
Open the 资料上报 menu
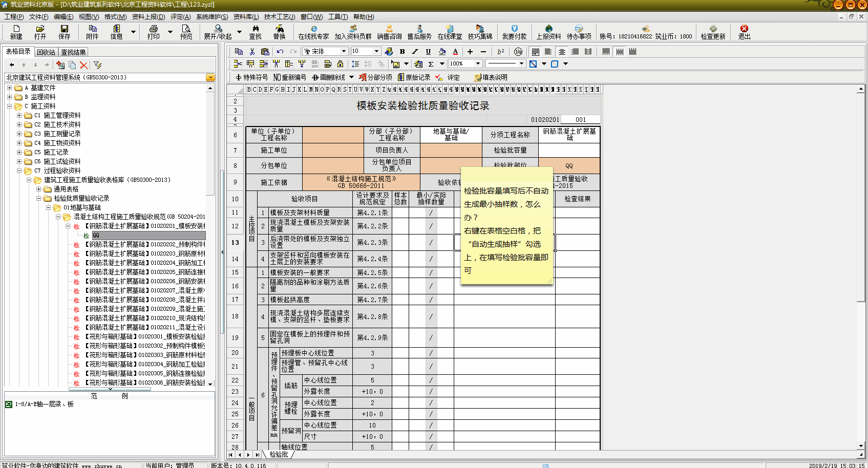[148, 16]
